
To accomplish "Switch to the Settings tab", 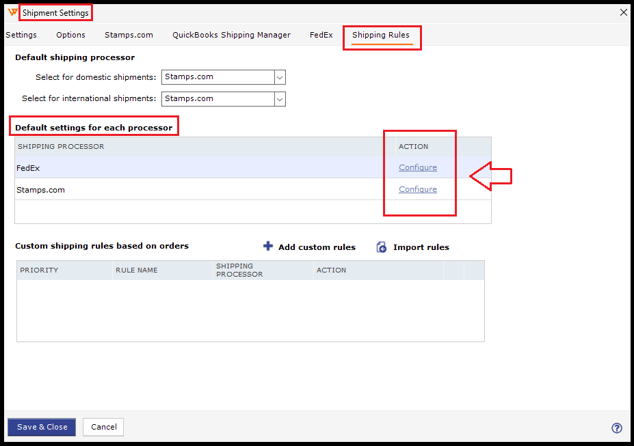I will (x=21, y=35).
